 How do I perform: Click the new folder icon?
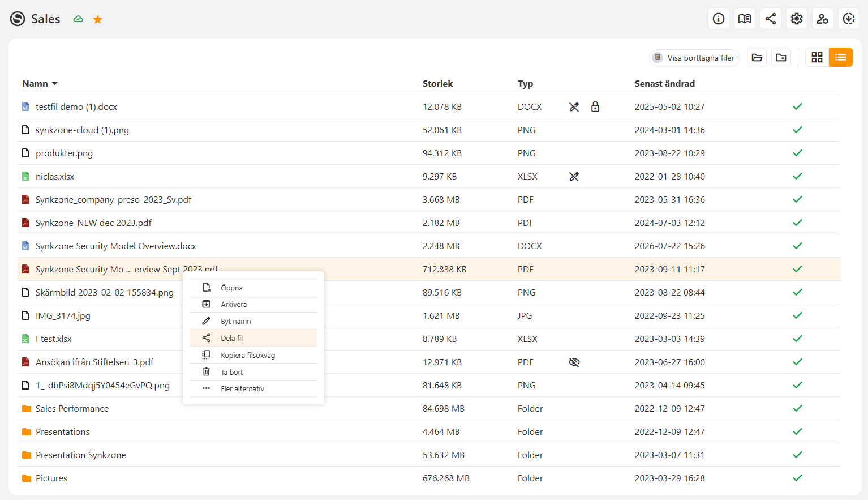781,57
